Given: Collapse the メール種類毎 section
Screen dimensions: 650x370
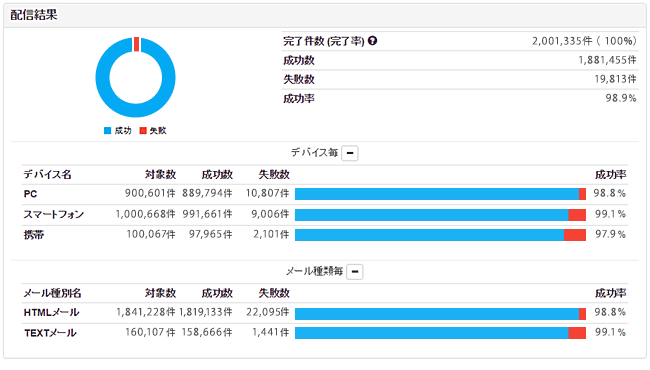Looking at the screenshot, I should [x=355, y=272].
